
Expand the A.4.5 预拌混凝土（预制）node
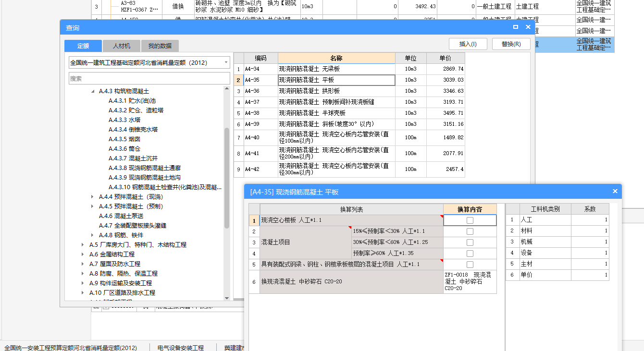(93, 206)
